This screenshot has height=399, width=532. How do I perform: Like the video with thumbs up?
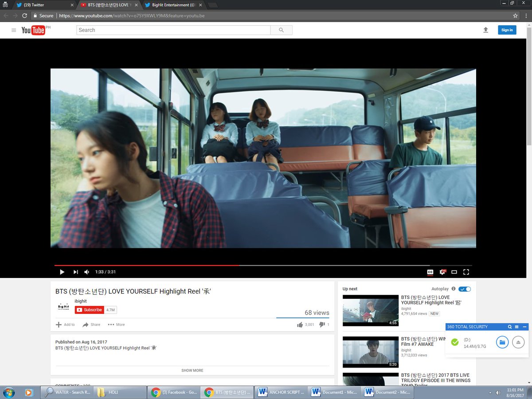[305, 325]
